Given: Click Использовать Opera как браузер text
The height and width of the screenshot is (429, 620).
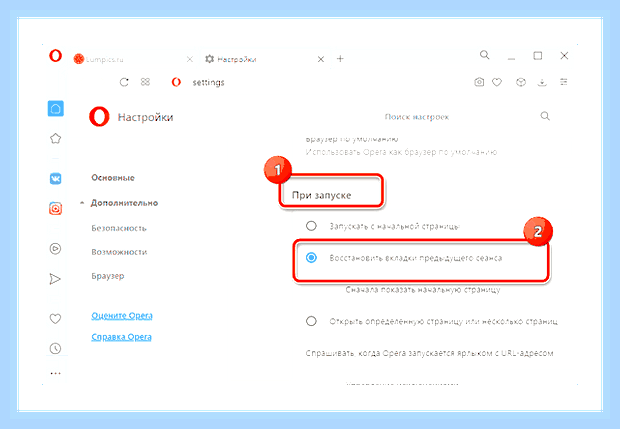Looking at the screenshot, I should (x=401, y=152).
